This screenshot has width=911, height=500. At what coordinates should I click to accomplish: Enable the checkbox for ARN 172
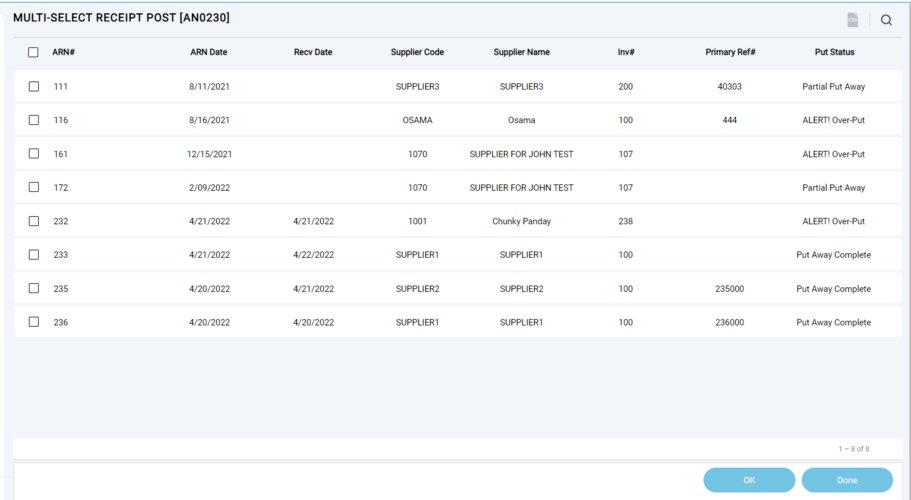34,187
